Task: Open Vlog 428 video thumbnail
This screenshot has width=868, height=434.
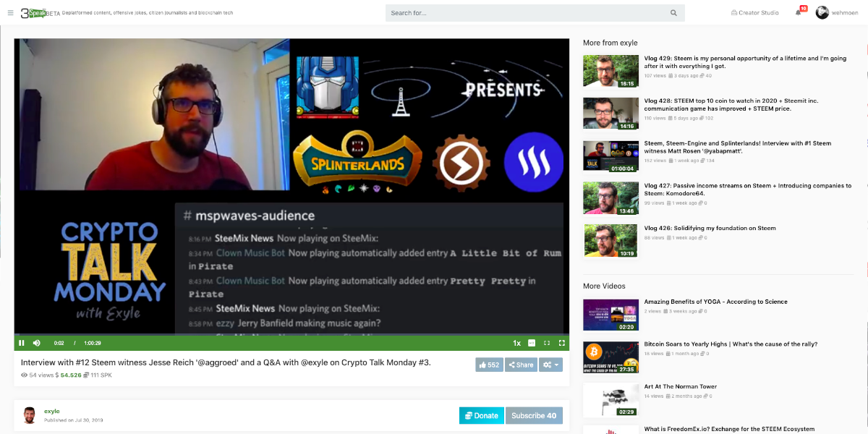Action: pyautogui.click(x=610, y=114)
